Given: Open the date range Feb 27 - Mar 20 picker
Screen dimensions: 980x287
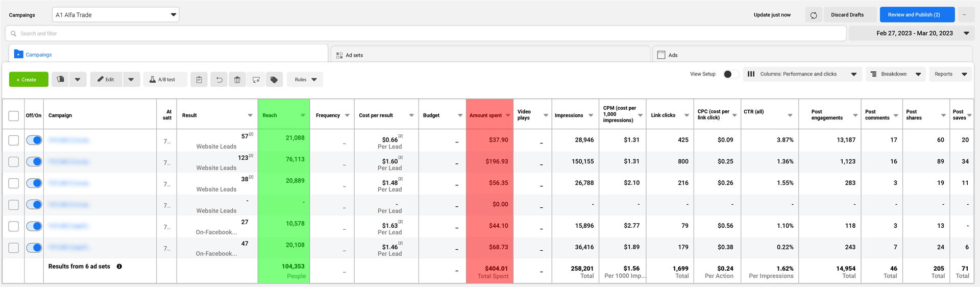Looking at the screenshot, I should 913,33.
